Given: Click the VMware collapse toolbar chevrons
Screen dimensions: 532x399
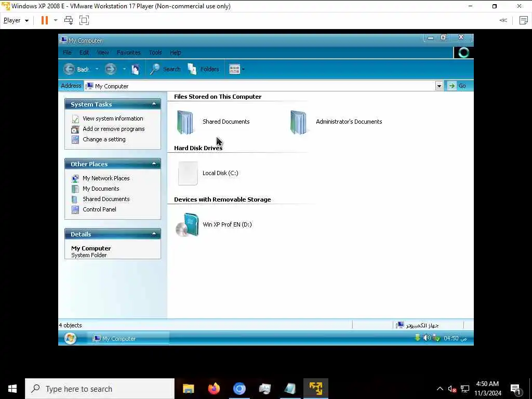Looking at the screenshot, I should [503, 20].
